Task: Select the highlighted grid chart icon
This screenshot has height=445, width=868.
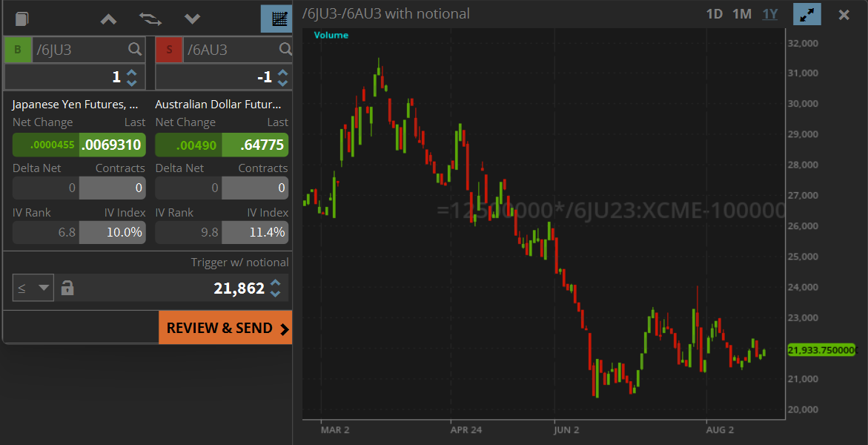Action: tap(276, 18)
